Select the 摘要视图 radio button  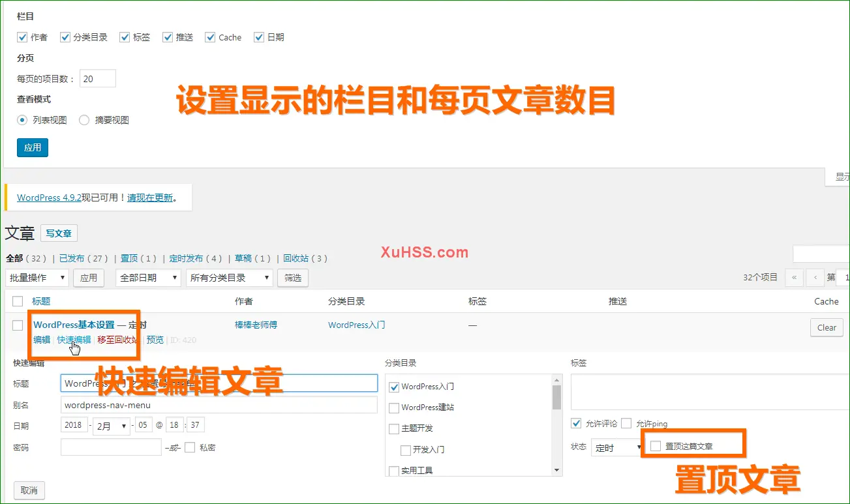84,120
